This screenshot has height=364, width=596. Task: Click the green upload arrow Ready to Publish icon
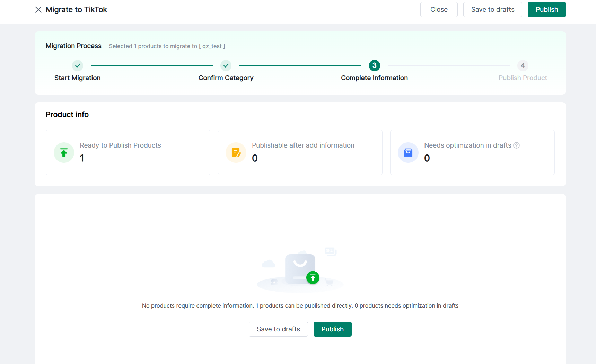[x=64, y=152]
